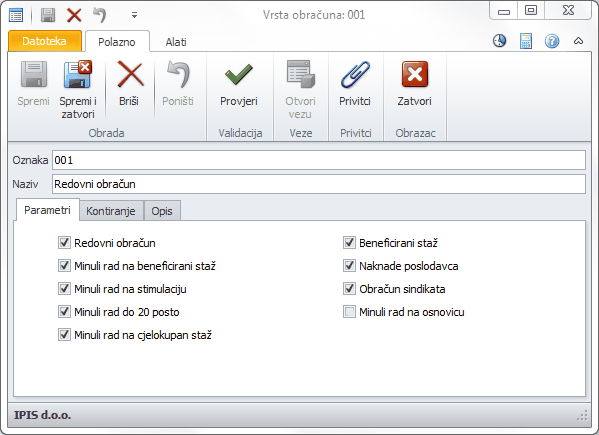Click the Provjeri green checkmark icon
The image size is (599, 435).
tap(239, 74)
